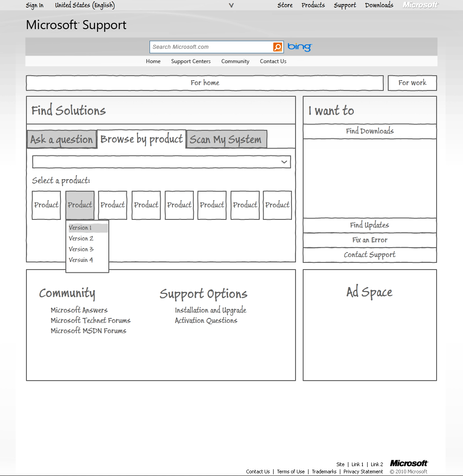Click Sign In link
This screenshot has height=476, width=463.
click(x=34, y=5)
